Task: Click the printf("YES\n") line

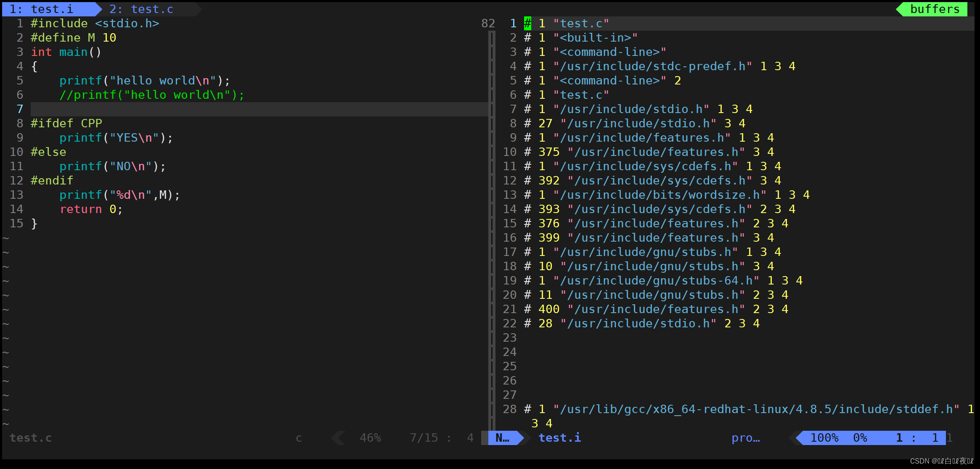Action: [116, 137]
